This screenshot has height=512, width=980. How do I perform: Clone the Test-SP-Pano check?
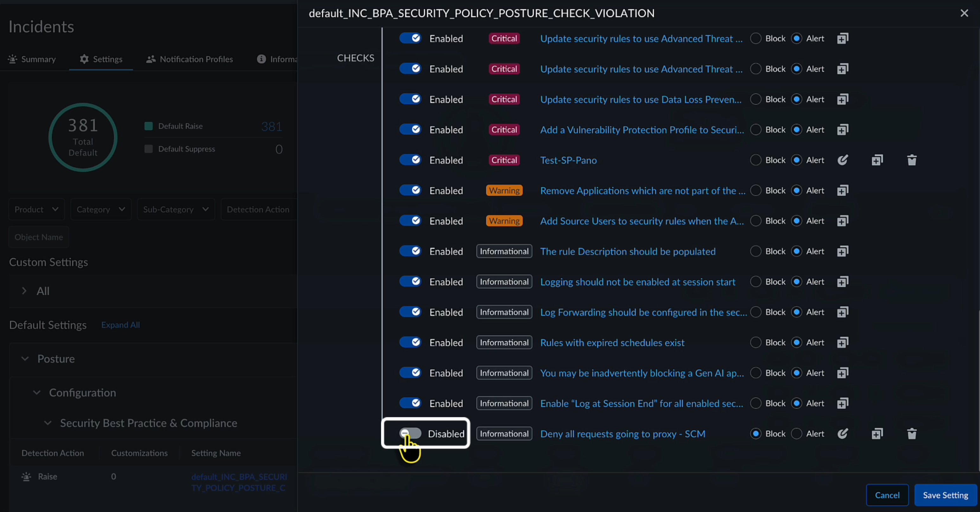877,160
